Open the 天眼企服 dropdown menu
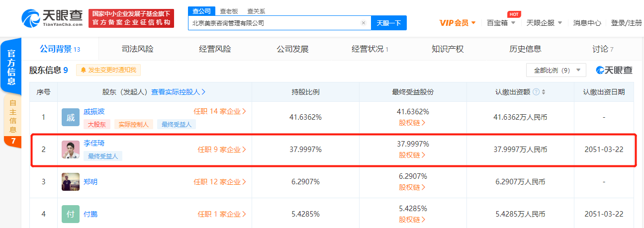 544,23
